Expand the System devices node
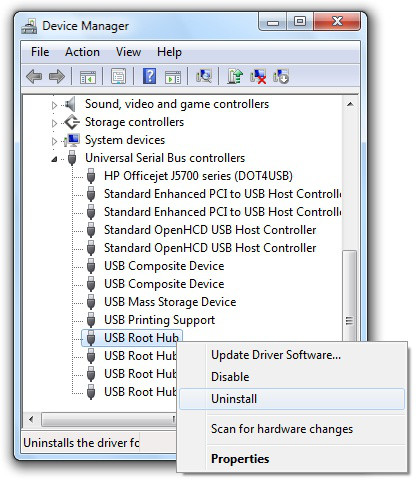Viewport: 419px width, 482px height. coord(54,141)
